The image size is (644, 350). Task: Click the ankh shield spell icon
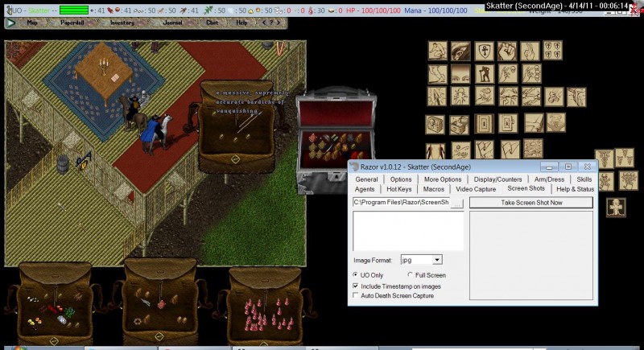coord(484,52)
